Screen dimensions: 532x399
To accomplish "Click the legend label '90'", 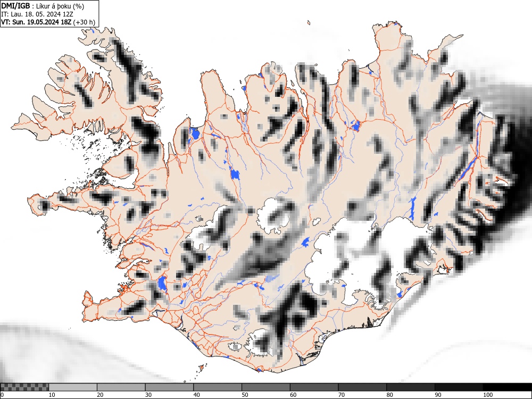I will [x=438, y=395].
